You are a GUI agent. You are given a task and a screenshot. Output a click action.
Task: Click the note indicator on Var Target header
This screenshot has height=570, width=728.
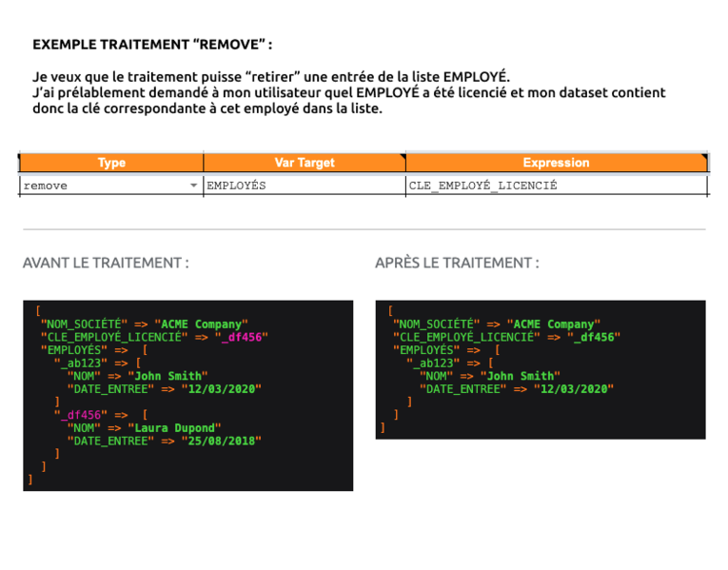402,156
